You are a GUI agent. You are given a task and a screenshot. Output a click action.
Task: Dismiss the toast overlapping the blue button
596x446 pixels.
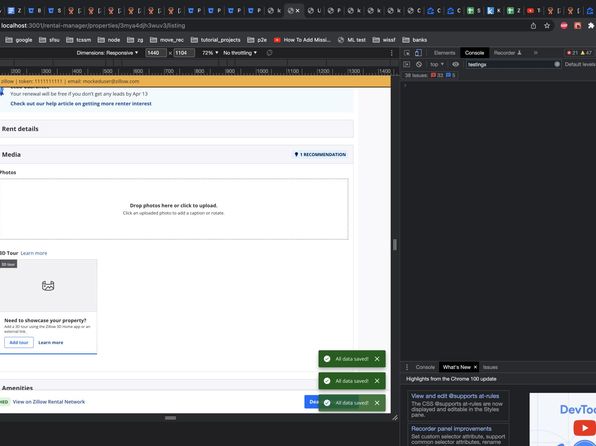(x=377, y=403)
